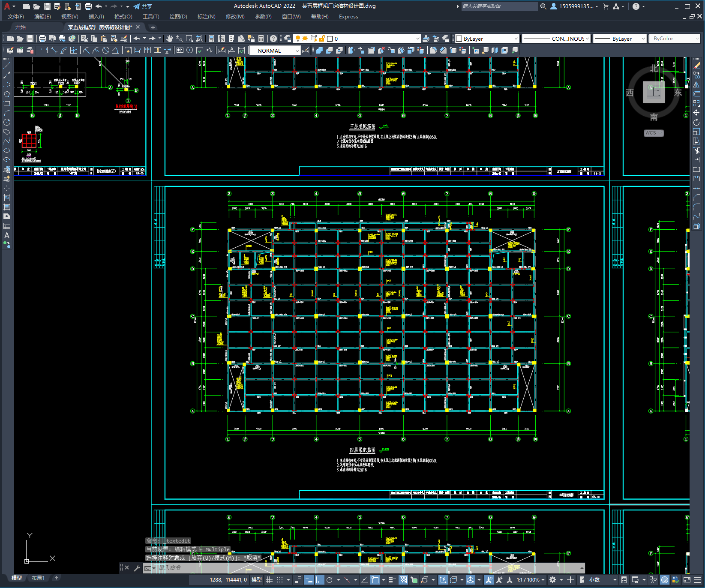Select the Aligned dimension tool

(x=54, y=50)
